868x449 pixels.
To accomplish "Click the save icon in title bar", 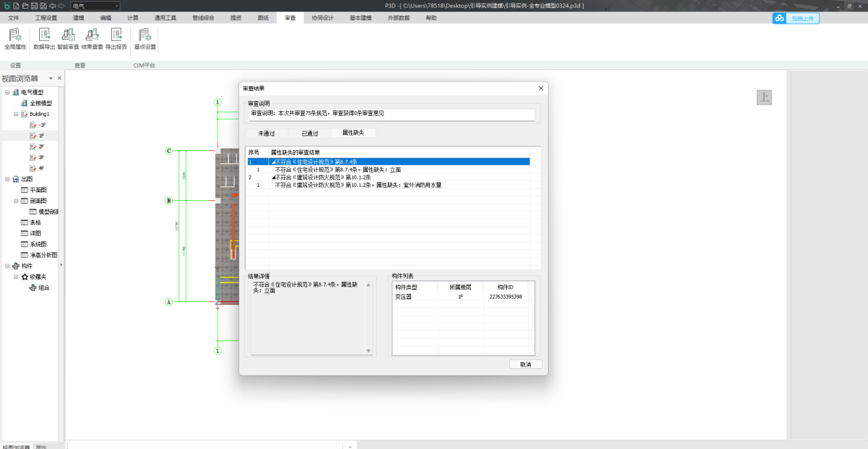I will [x=34, y=5].
